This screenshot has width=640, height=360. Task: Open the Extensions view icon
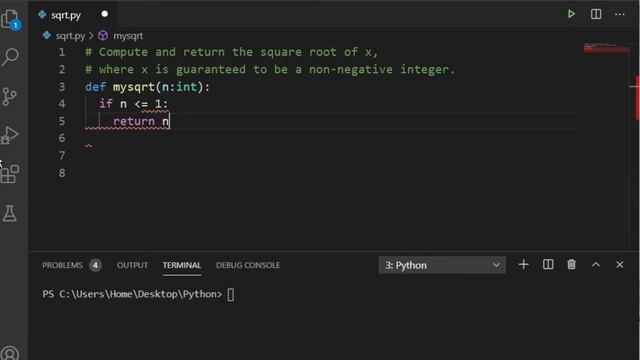[x=10, y=174]
